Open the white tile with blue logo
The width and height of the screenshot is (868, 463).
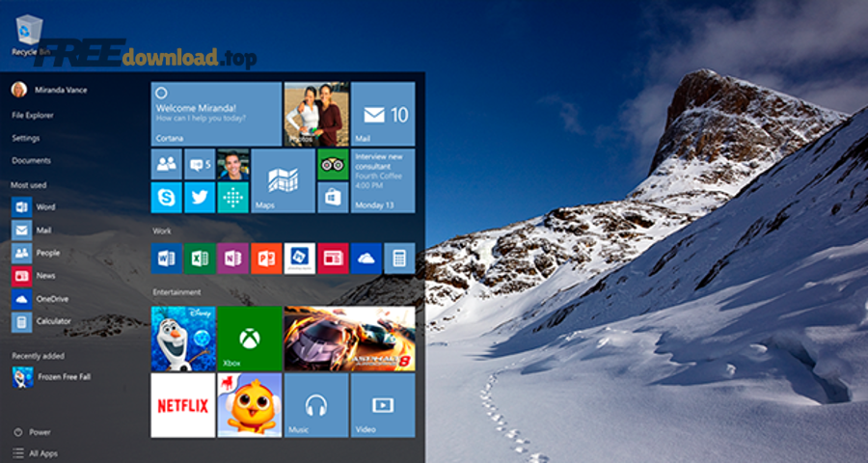[300, 259]
